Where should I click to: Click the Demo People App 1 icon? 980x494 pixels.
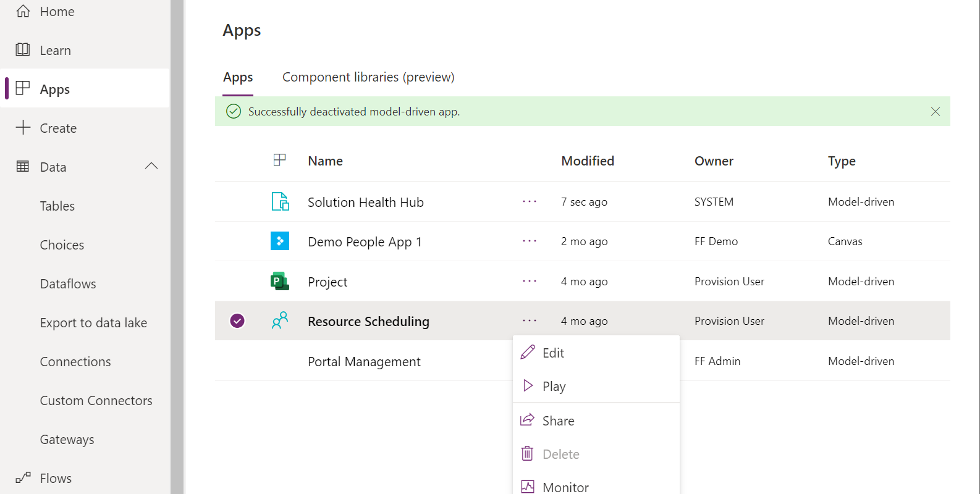[280, 241]
